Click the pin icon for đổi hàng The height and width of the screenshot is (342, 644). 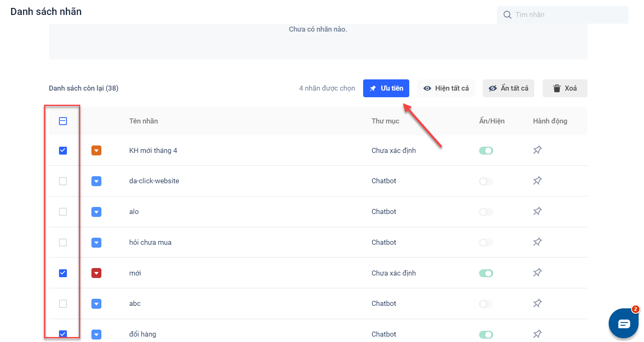(x=537, y=334)
